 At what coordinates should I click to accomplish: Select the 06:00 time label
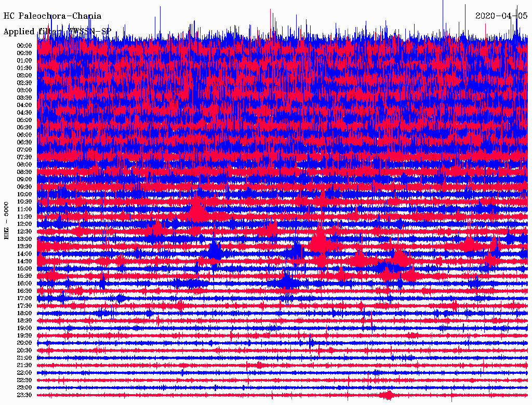click(24, 134)
